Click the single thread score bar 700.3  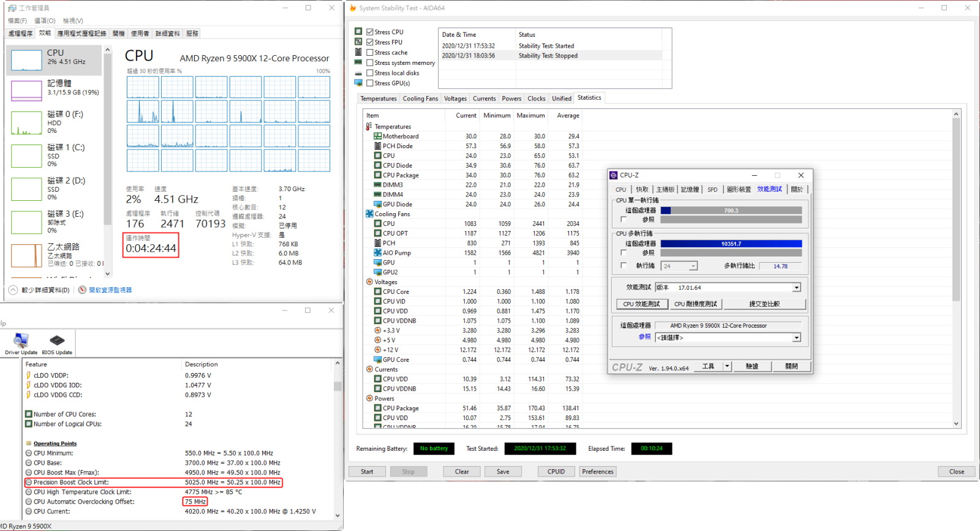731,211
